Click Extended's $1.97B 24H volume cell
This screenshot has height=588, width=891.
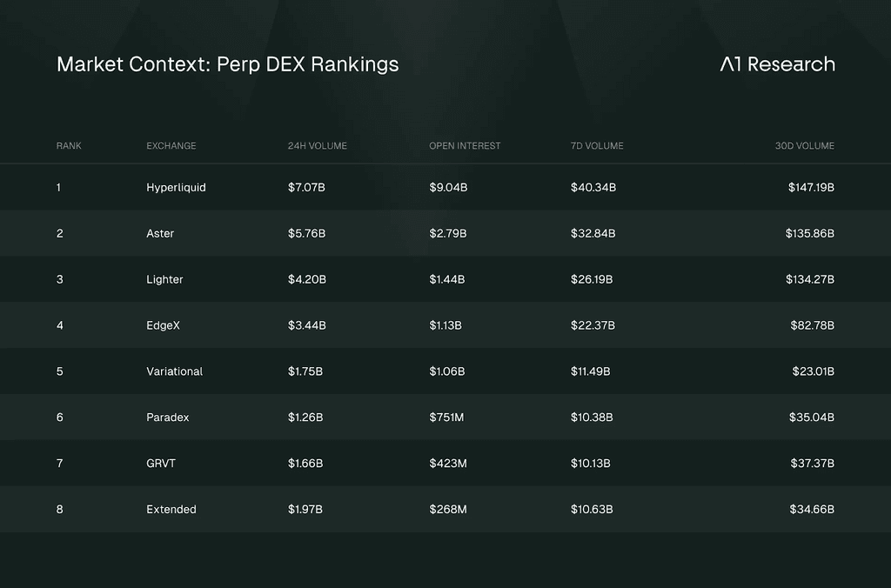tap(305, 510)
